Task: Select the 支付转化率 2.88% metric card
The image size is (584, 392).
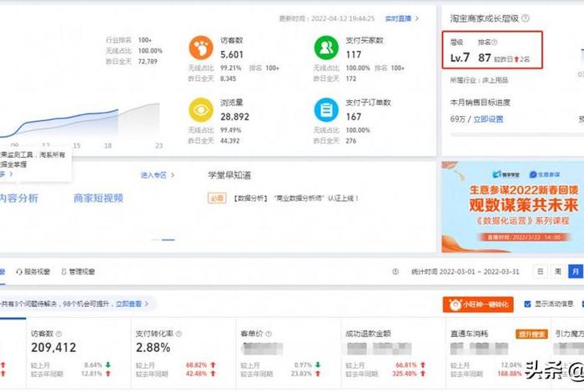Action: pyautogui.click(x=184, y=353)
